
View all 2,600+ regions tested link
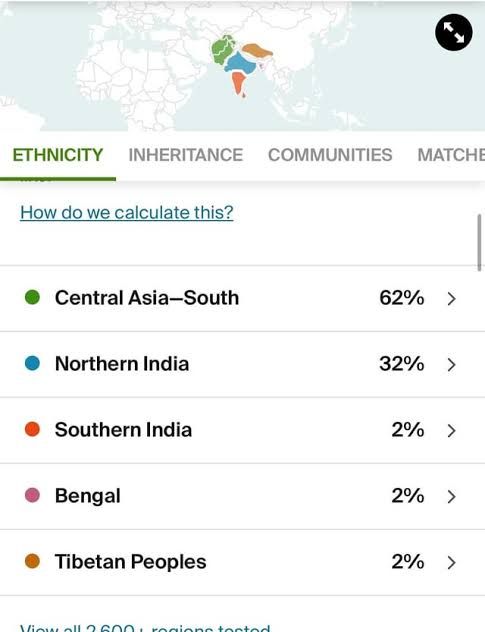click(145, 627)
